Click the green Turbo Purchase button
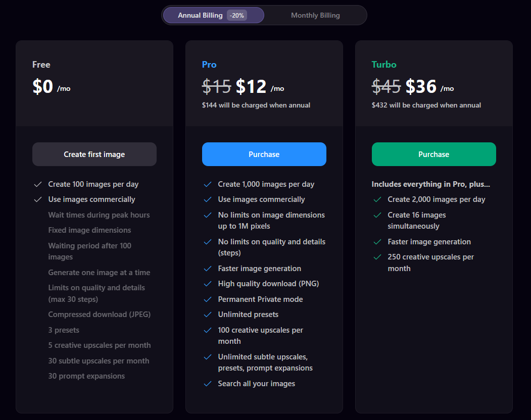531x420 pixels. pyautogui.click(x=433, y=154)
